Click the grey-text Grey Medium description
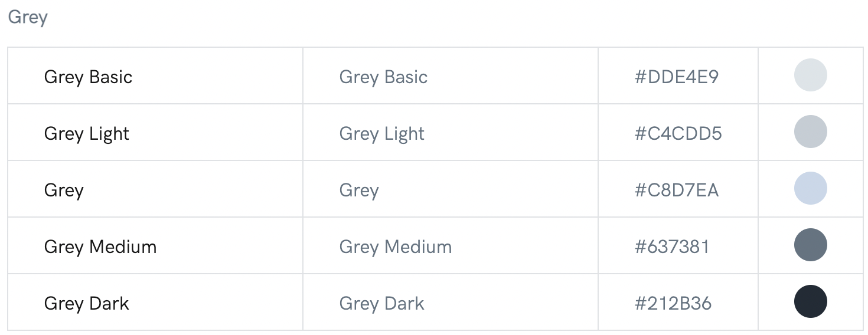Viewport: 868px width, 335px height. coord(396,247)
